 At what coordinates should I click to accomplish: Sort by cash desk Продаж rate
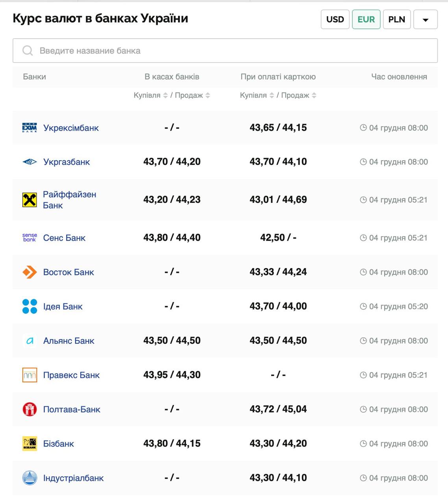(207, 95)
